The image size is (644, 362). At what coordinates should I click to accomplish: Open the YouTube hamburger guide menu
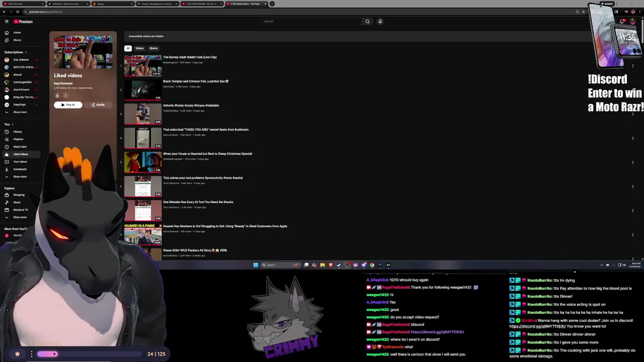coord(7,22)
